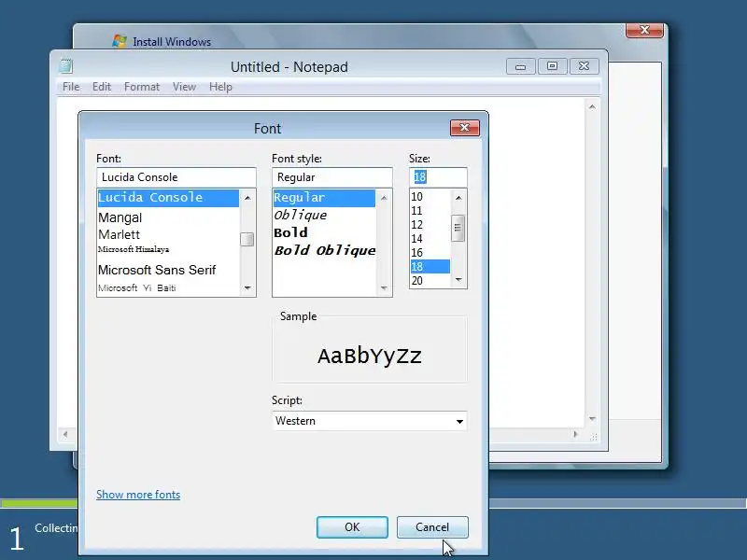This screenshot has width=747, height=560.
Task: Close the Install Windows window
Action: click(x=644, y=30)
